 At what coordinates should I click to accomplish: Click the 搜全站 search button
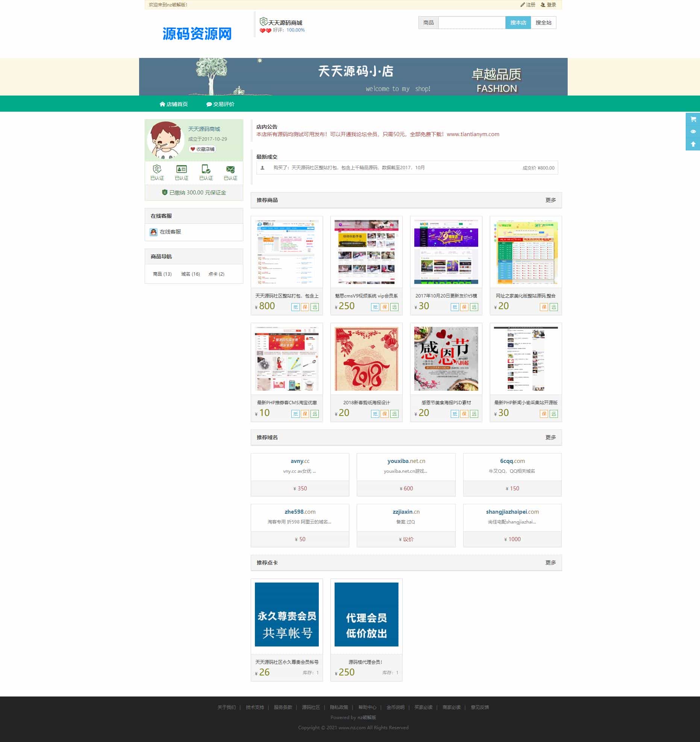click(x=544, y=23)
